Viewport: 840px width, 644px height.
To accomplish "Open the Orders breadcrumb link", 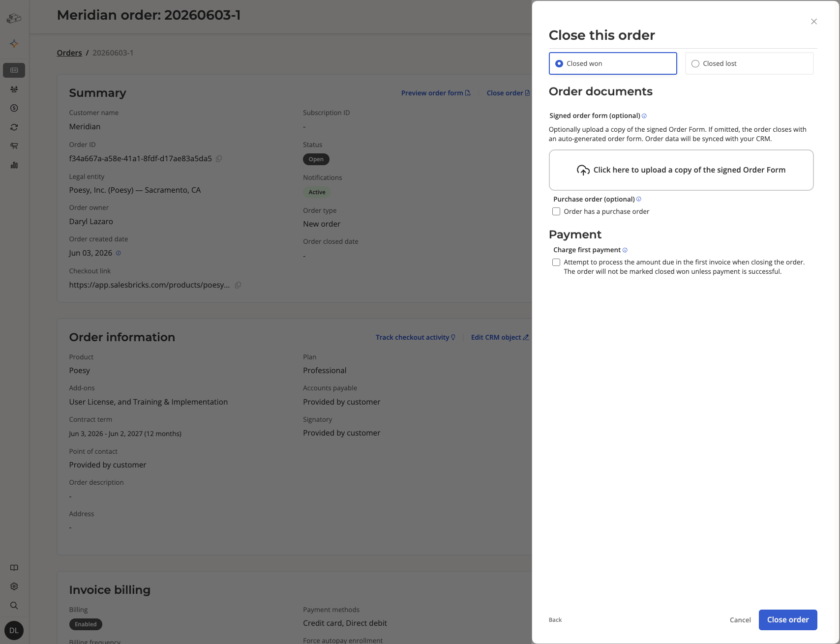I will (x=69, y=53).
